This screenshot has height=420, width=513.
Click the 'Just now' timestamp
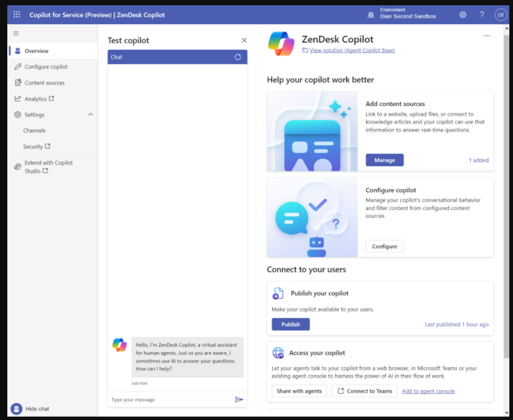point(140,383)
